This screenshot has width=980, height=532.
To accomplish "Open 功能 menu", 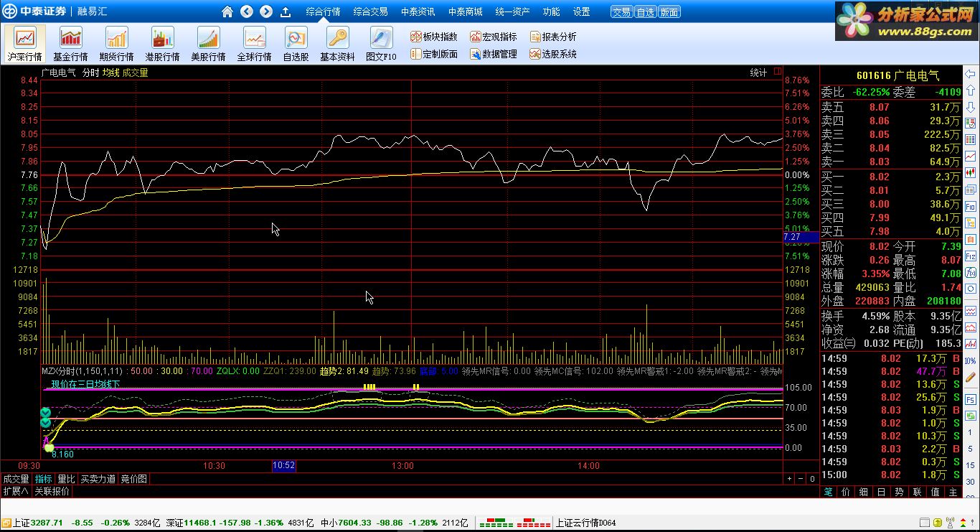I will 551,11.
